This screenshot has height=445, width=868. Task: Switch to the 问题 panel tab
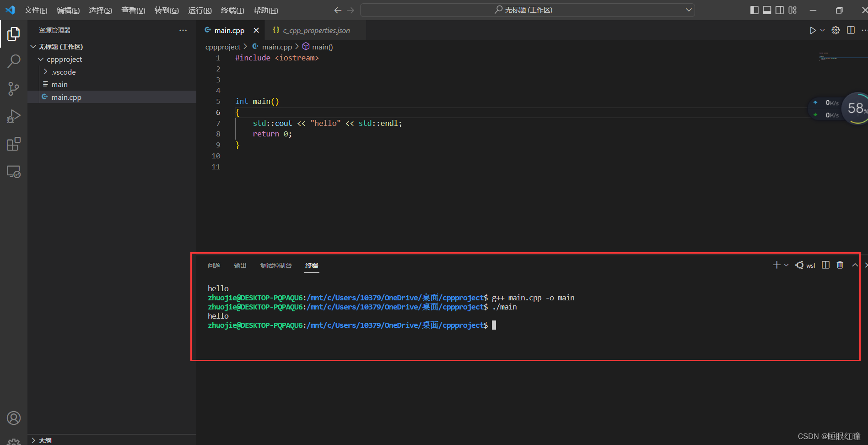point(214,266)
